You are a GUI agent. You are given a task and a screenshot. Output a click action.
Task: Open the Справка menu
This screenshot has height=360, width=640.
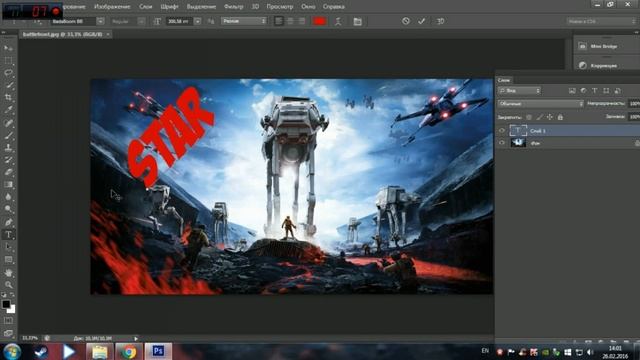tap(334, 7)
